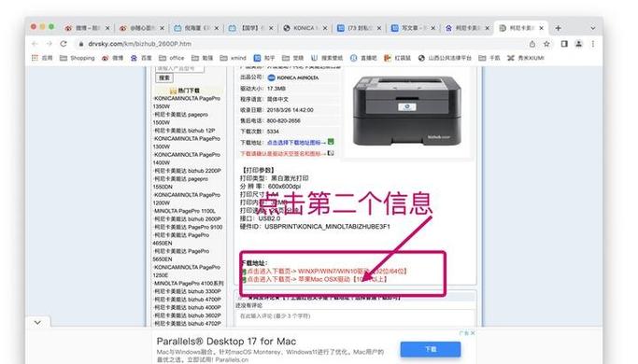638x364 pixels.
Task: View site info via the lock icon
Action: pos(81,44)
